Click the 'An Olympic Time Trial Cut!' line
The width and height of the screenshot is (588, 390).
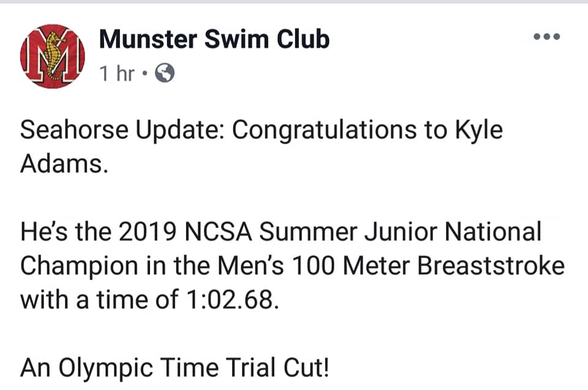point(175,369)
